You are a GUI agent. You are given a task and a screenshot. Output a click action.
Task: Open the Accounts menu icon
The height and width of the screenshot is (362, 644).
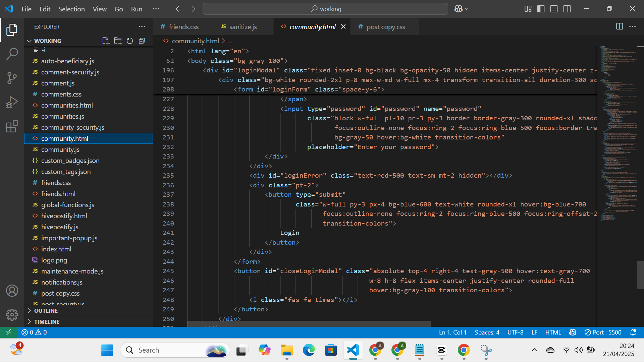12,291
